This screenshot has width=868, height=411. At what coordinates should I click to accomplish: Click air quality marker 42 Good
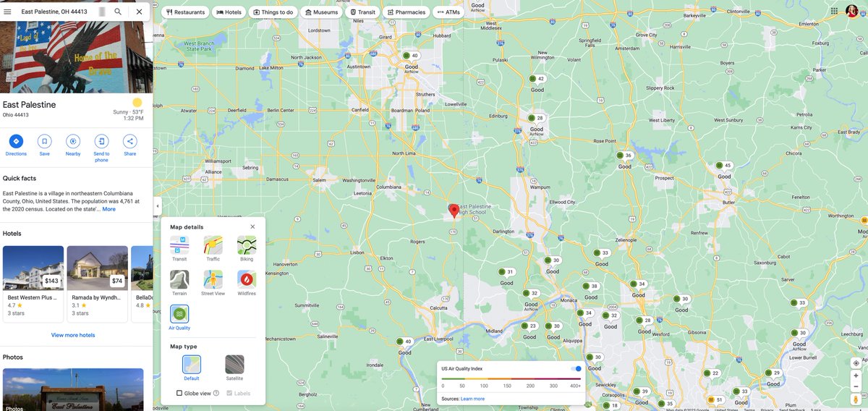click(x=536, y=79)
